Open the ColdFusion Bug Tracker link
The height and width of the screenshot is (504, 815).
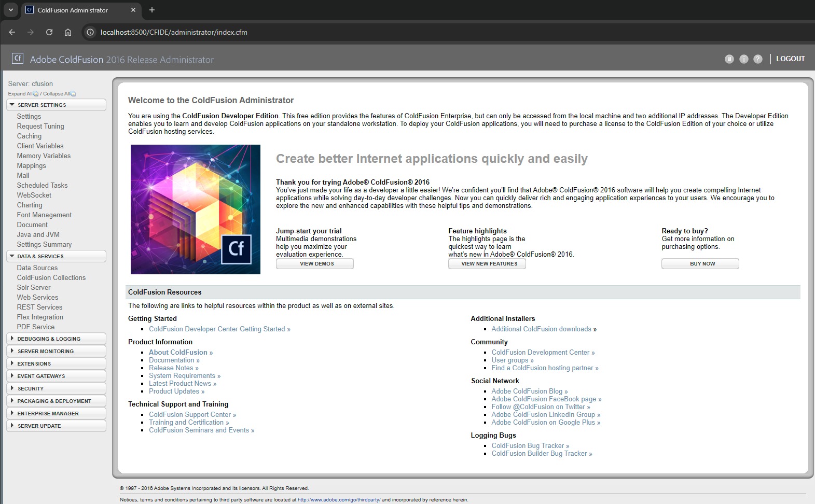pyautogui.click(x=528, y=445)
